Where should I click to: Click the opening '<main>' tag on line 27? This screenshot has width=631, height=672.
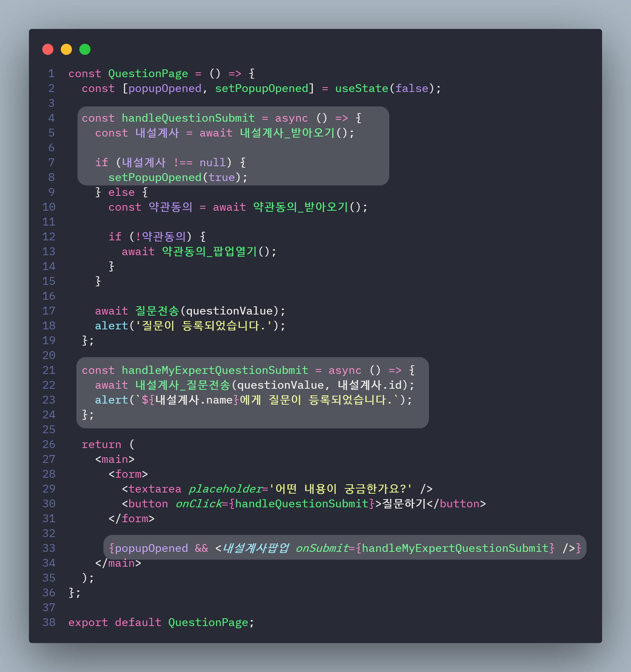pos(115,459)
